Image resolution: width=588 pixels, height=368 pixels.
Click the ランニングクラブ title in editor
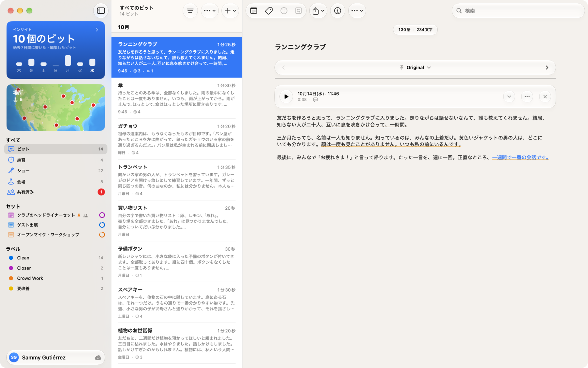[301, 47]
